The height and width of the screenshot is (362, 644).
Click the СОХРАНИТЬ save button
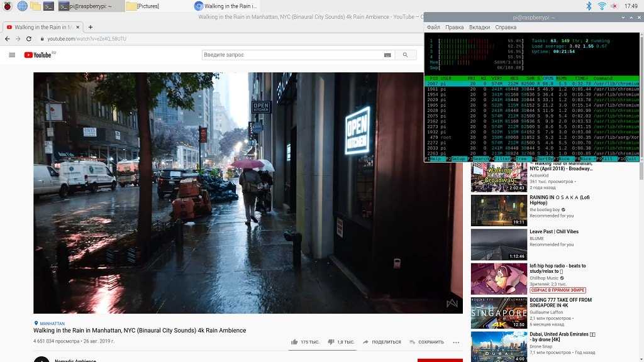pos(426,342)
